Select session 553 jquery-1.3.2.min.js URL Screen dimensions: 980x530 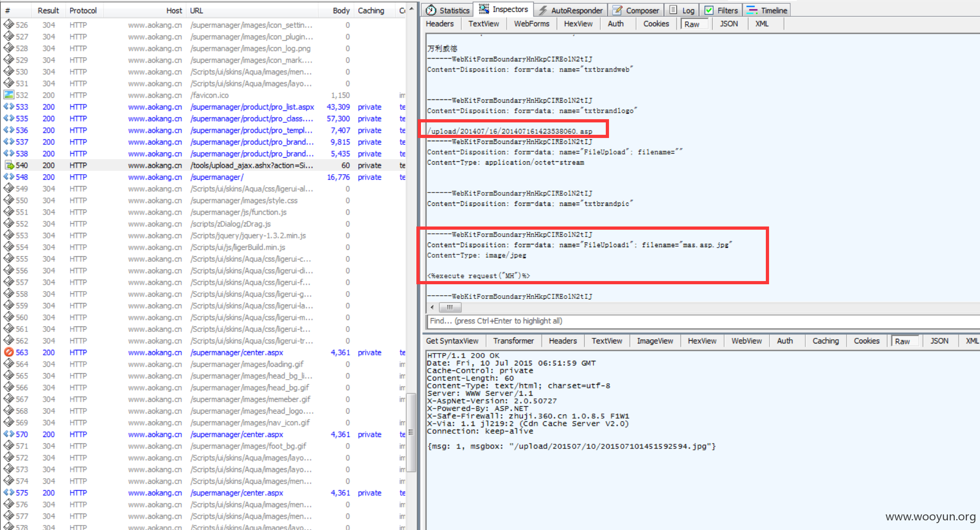pos(248,236)
